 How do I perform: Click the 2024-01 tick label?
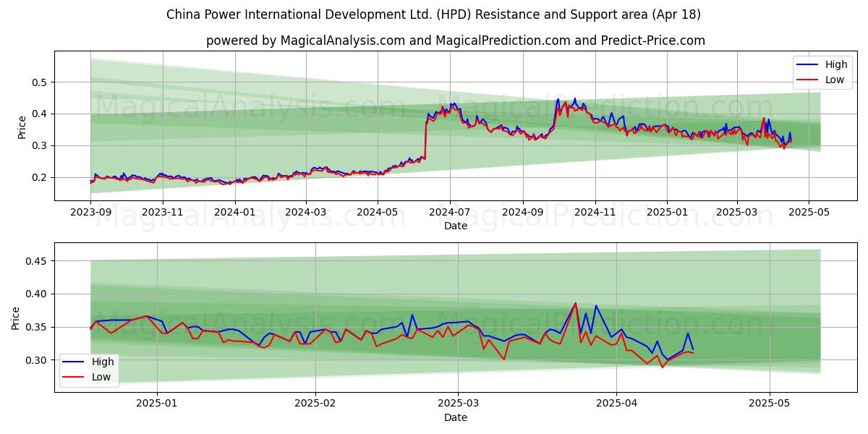click(x=235, y=212)
